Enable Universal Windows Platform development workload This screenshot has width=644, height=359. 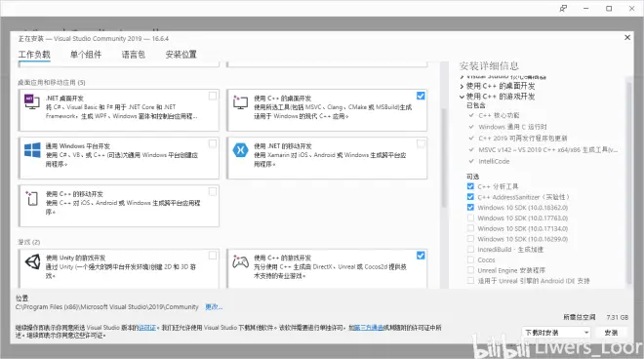213,143
